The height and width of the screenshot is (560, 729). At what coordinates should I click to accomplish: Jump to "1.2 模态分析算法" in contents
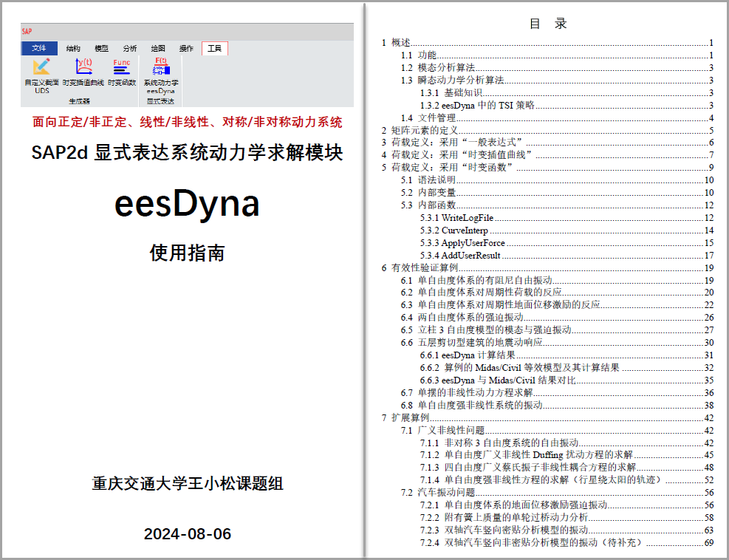pyautogui.click(x=558, y=68)
